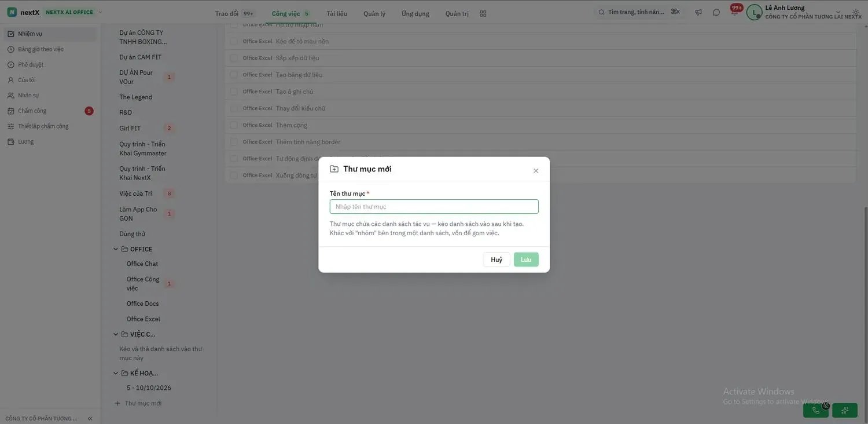Focus the Tên thư mục input
Image resolution: width=868 pixels, height=424 pixels.
pos(434,207)
